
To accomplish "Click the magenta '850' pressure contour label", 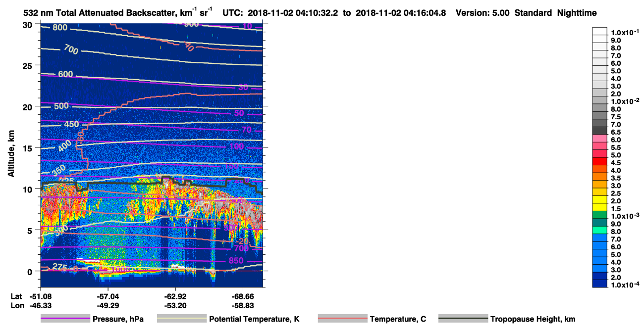I will (236, 261).
